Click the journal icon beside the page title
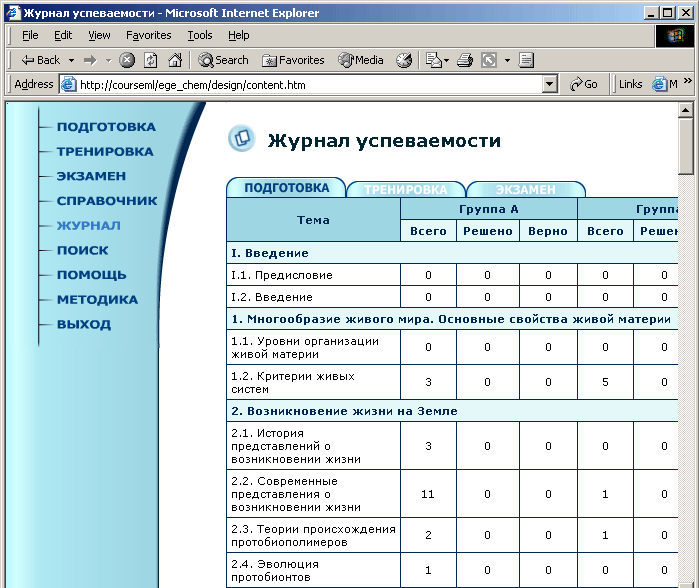 coord(242,138)
